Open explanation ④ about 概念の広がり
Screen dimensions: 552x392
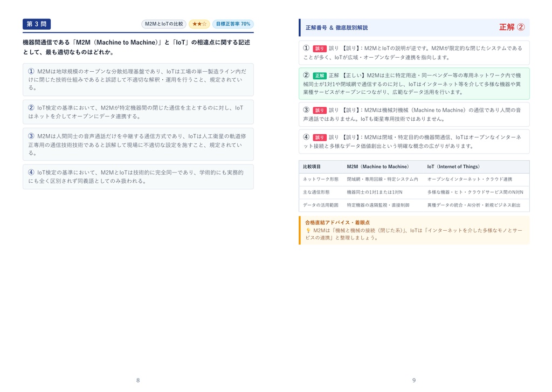(414, 142)
